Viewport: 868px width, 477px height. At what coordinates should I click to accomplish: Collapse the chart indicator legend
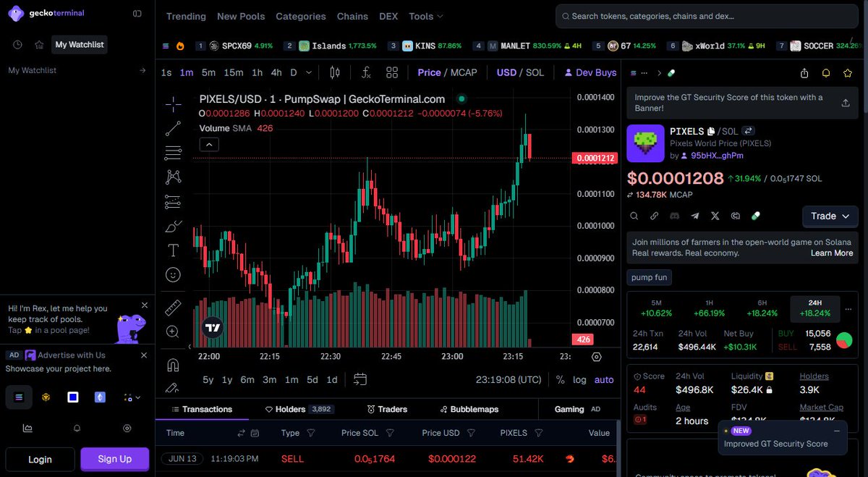pos(208,145)
